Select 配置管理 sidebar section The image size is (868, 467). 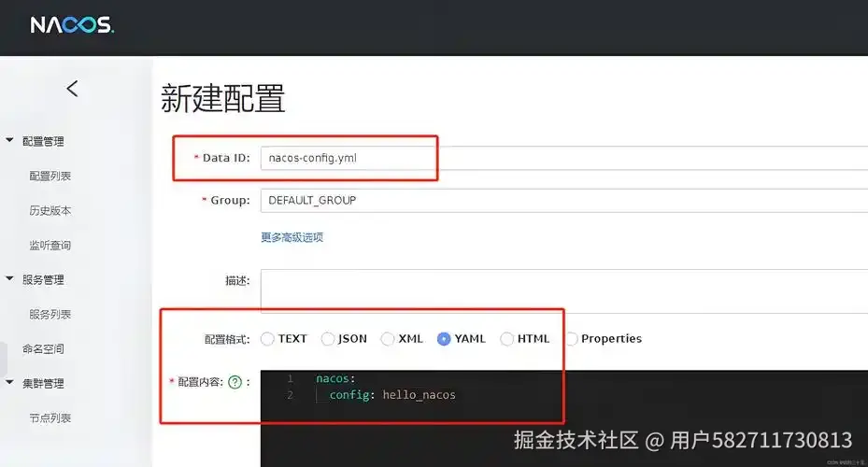pyautogui.click(x=43, y=142)
